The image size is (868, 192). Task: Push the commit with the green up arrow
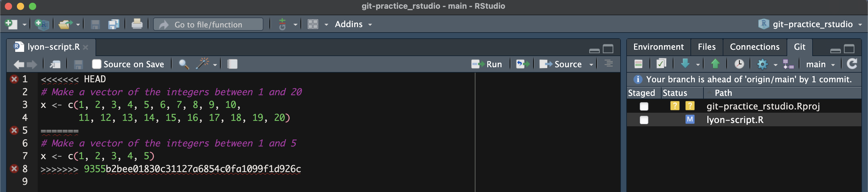(x=716, y=64)
